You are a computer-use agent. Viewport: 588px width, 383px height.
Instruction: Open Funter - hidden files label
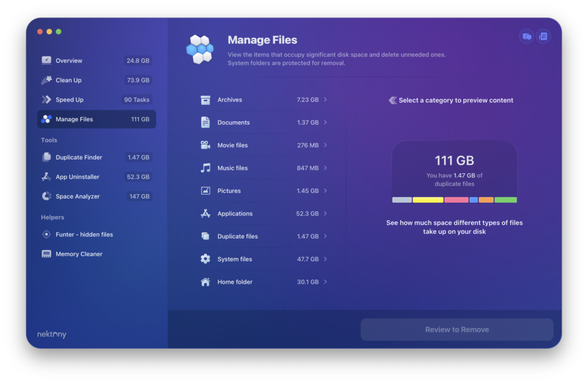84,234
